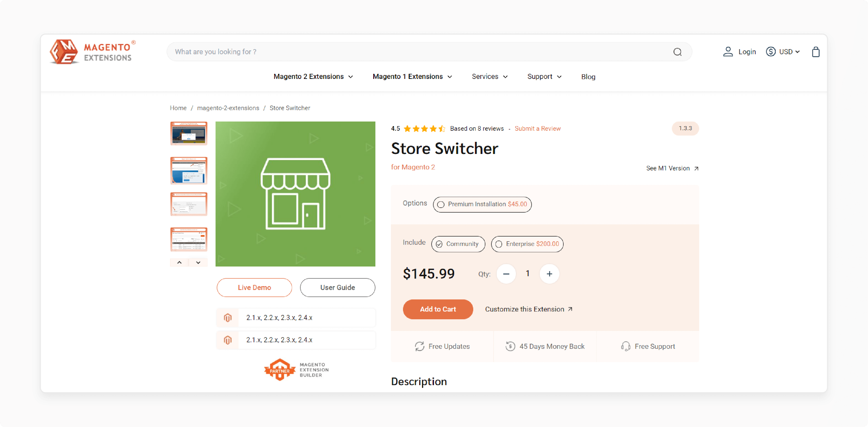Click the first Magento version compatibility icon

227,318
